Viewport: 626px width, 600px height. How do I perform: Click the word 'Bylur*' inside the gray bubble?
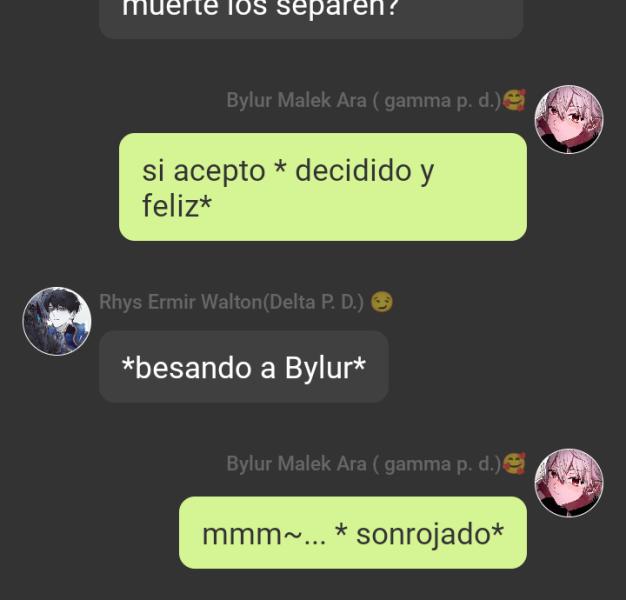325,368
